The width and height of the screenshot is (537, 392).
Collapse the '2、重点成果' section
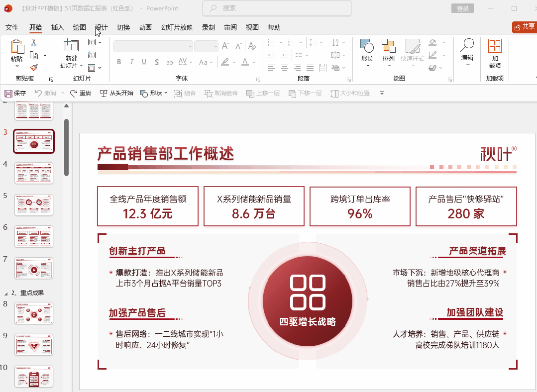(x=5, y=294)
